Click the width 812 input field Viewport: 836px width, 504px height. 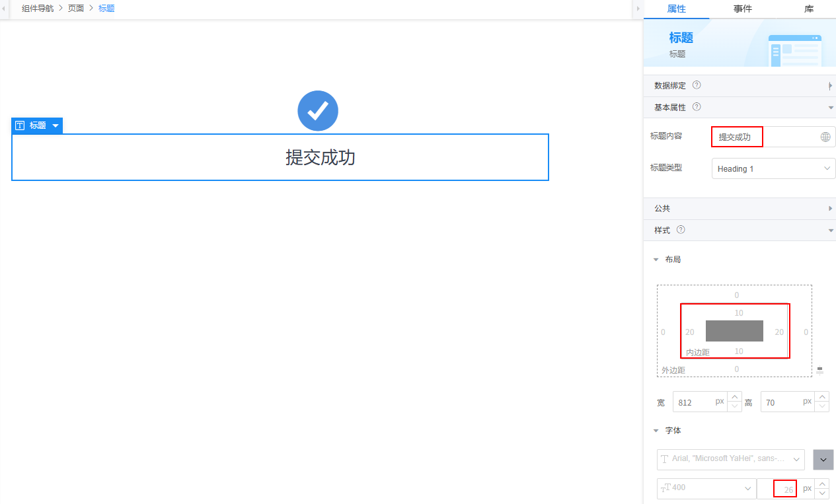699,402
